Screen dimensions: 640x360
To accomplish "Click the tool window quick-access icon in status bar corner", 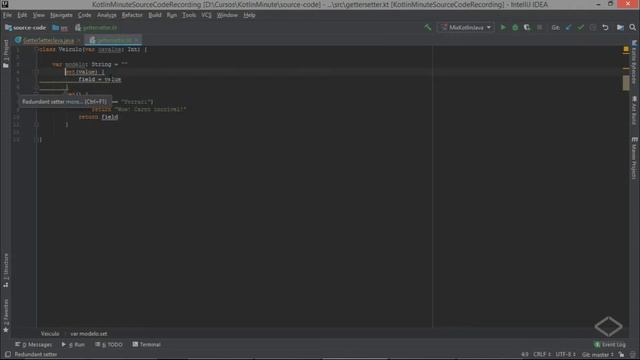I will point(8,354).
